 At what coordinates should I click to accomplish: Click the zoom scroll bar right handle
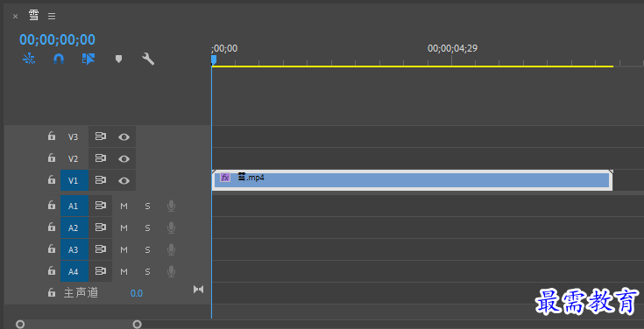[138, 325]
